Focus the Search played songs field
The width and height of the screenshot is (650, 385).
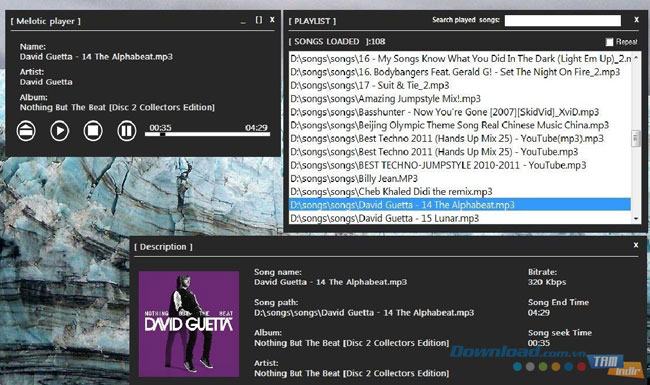[x=563, y=20]
